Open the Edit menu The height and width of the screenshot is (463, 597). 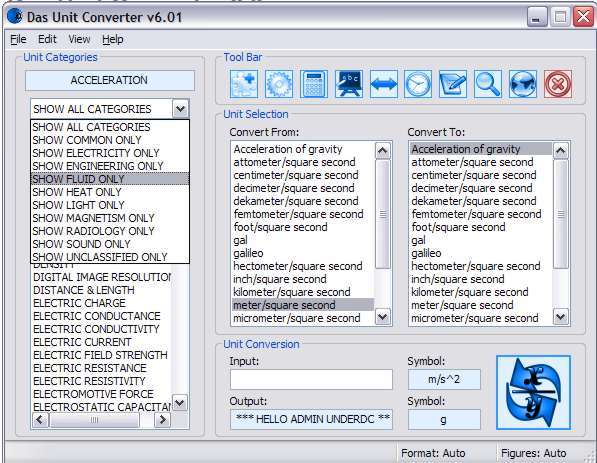click(x=47, y=39)
